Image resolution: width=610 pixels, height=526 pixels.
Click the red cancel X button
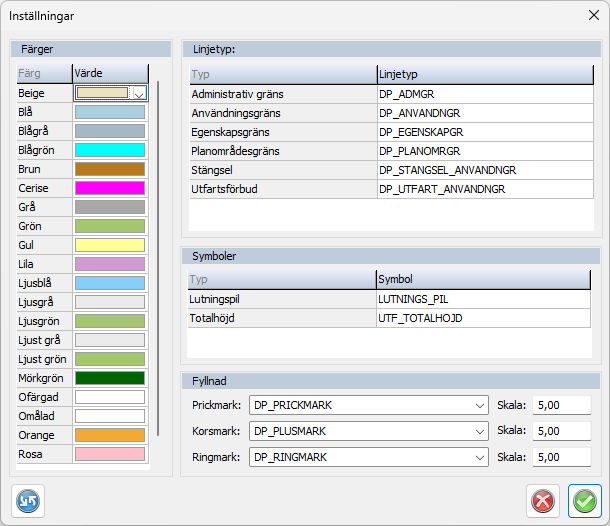pos(543,500)
